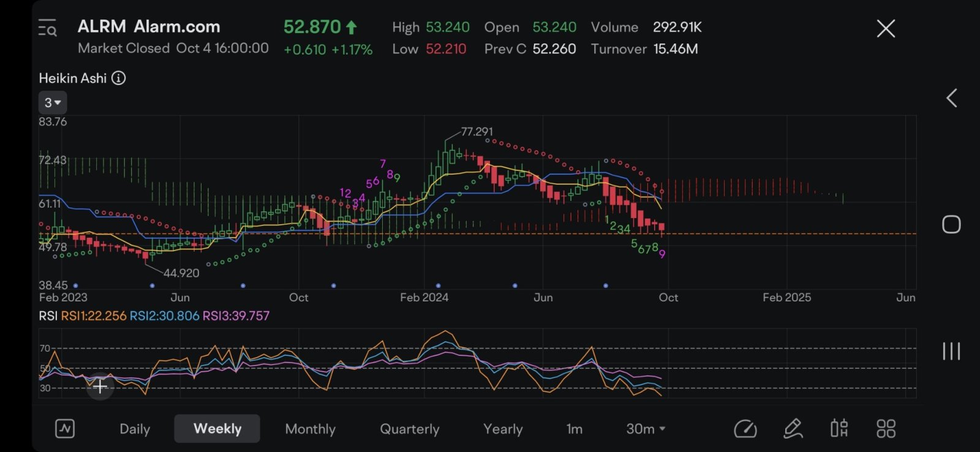Click the Feb 2025 date axis label
Screen dimensions: 980x452
click(786, 298)
